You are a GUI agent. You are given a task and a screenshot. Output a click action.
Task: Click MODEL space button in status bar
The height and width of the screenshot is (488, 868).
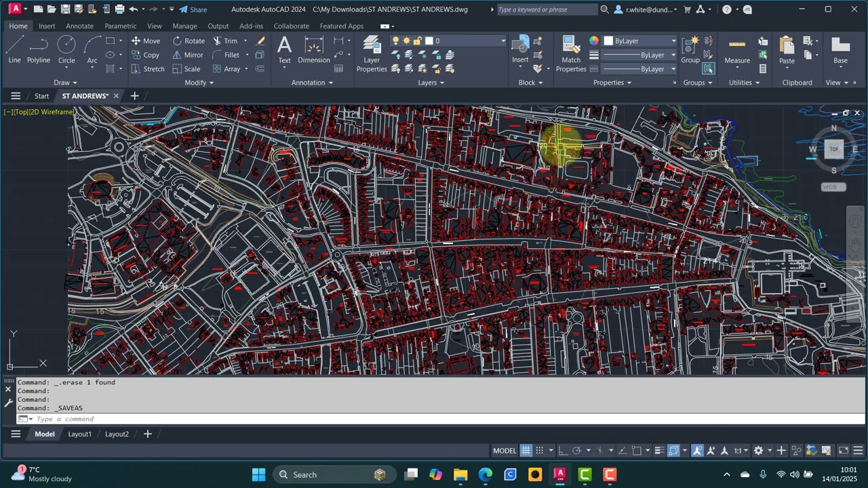505,451
